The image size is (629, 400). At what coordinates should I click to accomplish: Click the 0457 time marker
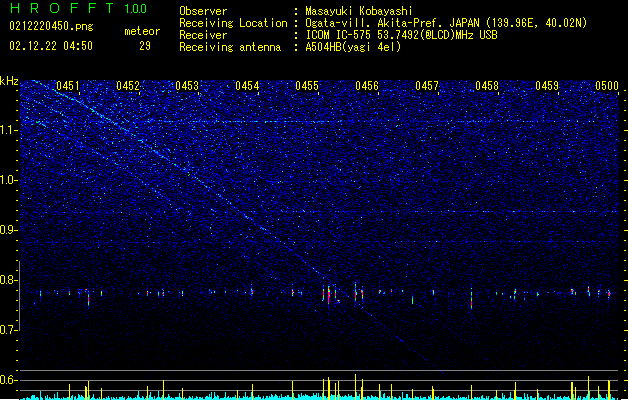(x=427, y=86)
